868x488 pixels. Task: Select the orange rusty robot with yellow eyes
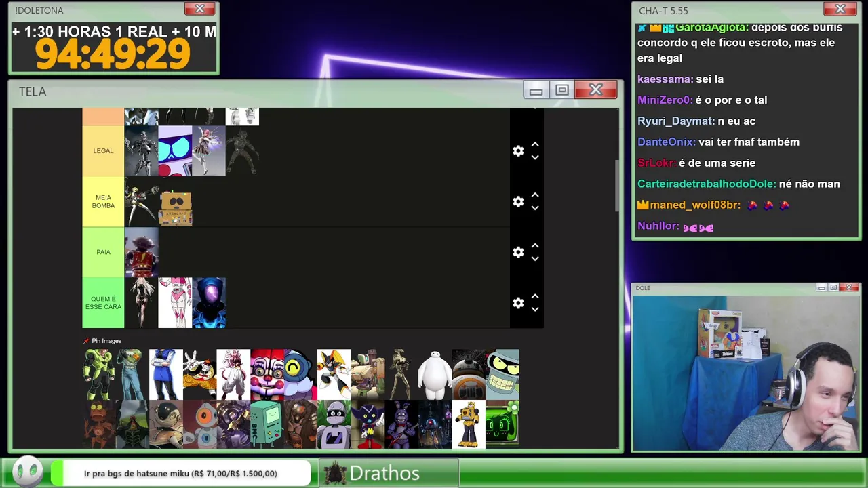click(99, 424)
